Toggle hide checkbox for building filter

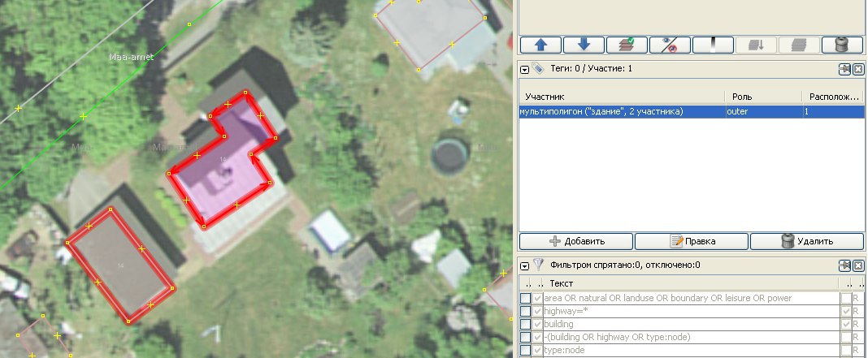[x=537, y=324]
